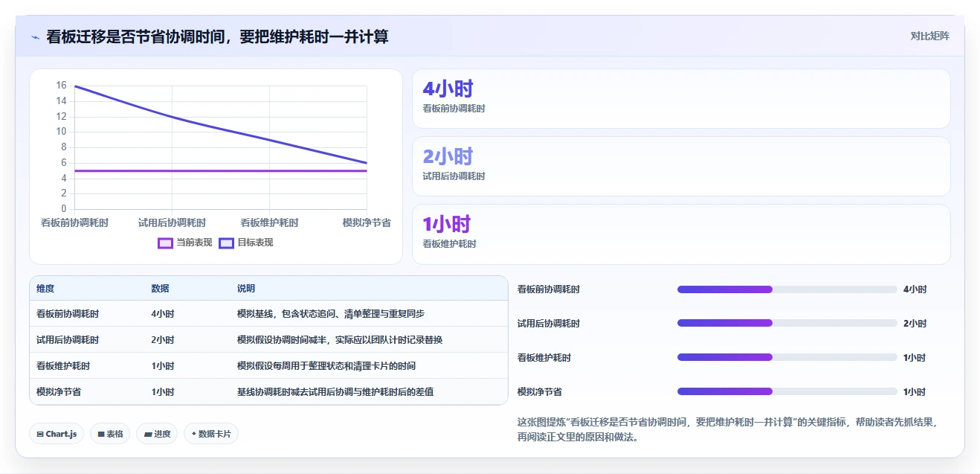Click the flat purple 当前表现 chart line
Image resolution: width=980 pixels, height=474 pixels.
coord(221,170)
